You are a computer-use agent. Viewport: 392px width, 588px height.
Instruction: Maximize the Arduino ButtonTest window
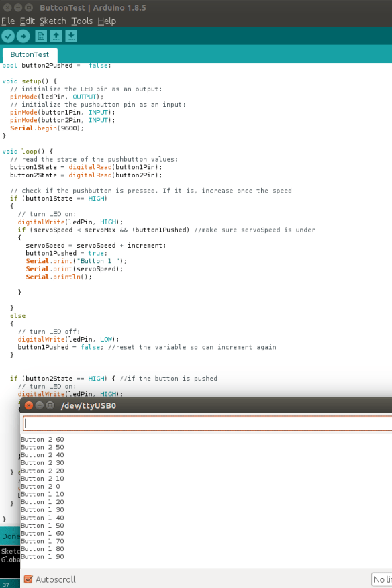click(x=28, y=7)
